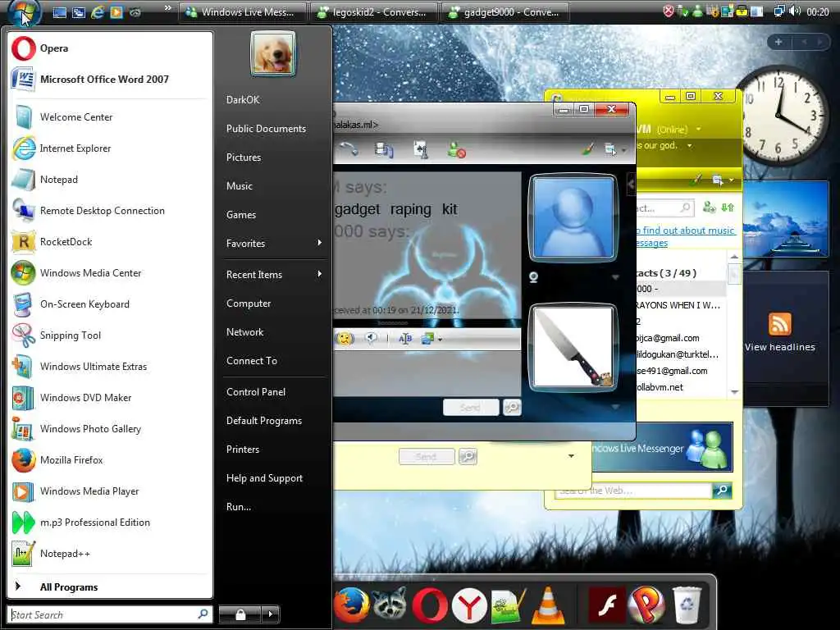This screenshot has height=630, width=840.
Task: Launch Opera from the Start menu
Action: pyautogui.click(x=109, y=48)
